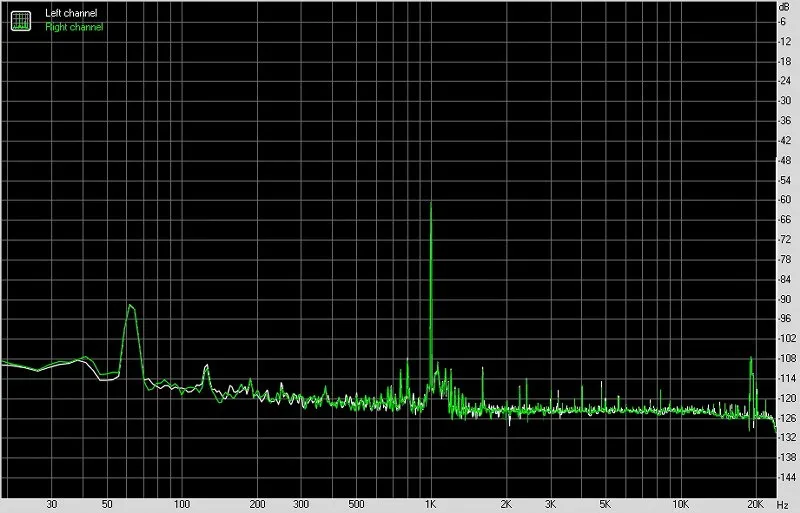Click the '500' frequency axis label

(x=356, y=504)
